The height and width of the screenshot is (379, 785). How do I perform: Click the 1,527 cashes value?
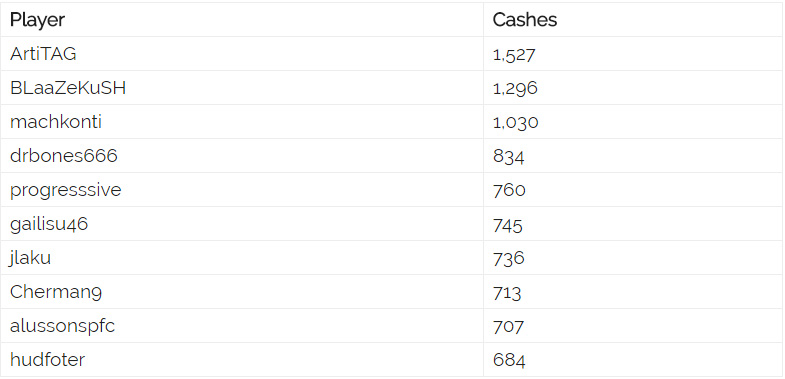coord(514,55)
